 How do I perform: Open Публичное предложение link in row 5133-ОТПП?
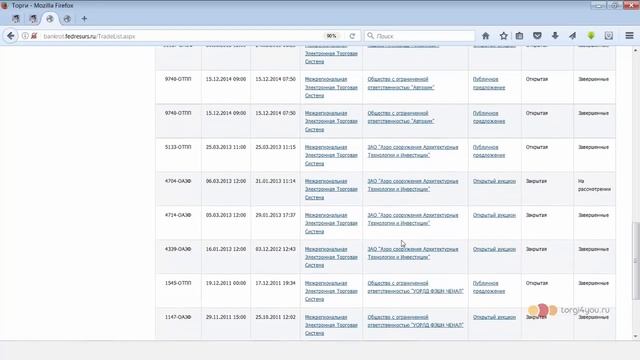(x=489, y=151)
